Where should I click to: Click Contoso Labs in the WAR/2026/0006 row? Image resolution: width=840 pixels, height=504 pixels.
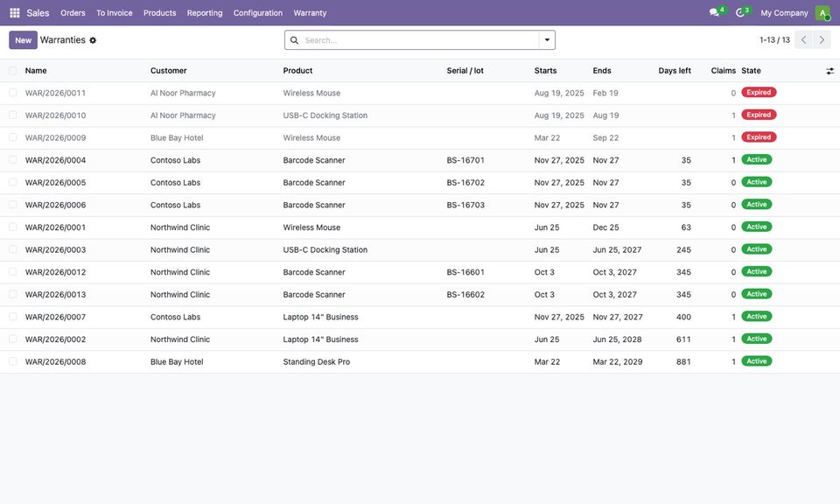click(x=175, y=205)
